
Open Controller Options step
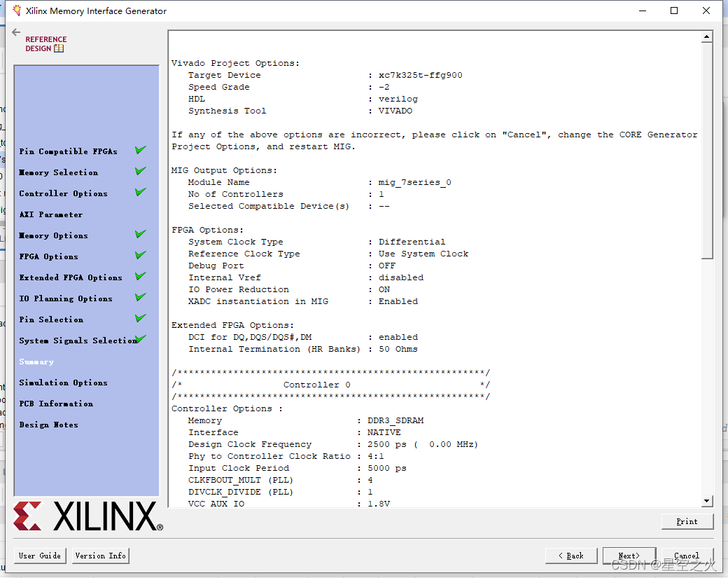[x=63, y=193]
